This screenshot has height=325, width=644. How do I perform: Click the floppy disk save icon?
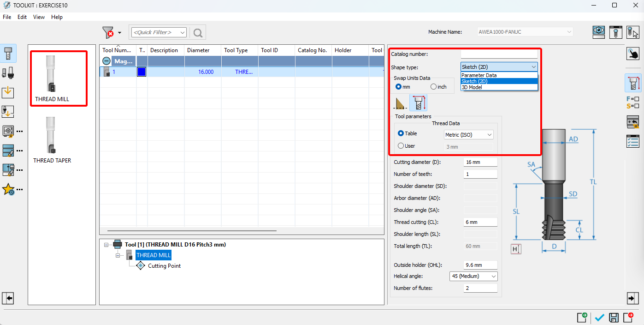pyautogui.click(x=614, y=318)
